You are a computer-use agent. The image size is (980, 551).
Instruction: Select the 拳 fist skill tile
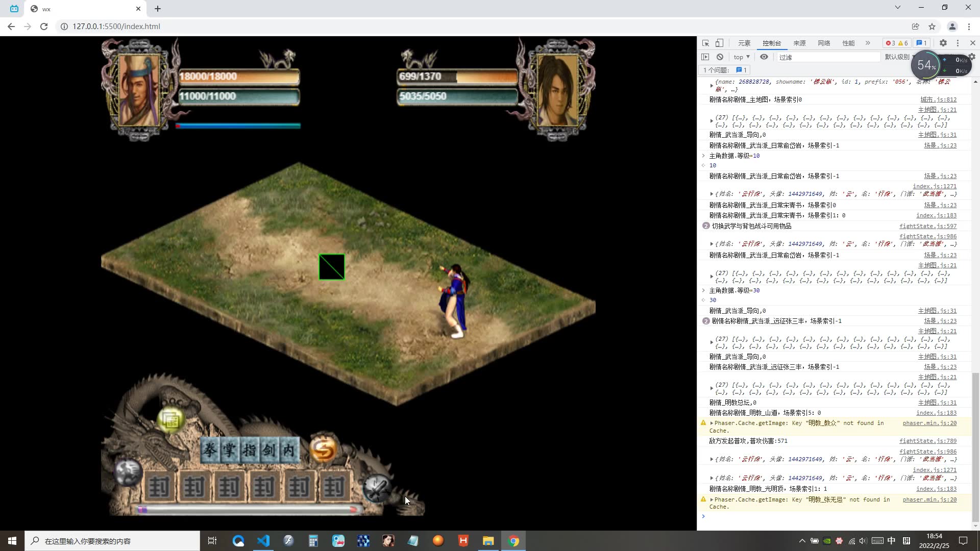[x=210, y=450]
